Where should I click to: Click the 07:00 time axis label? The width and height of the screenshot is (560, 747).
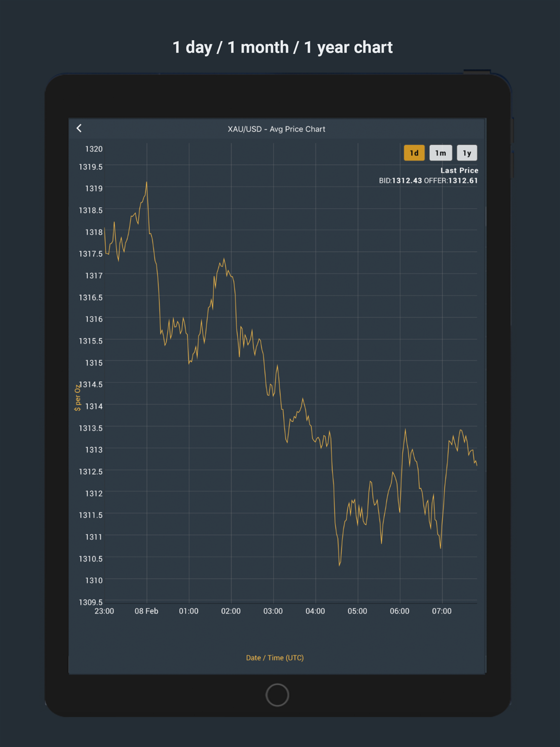pos(442,611)
